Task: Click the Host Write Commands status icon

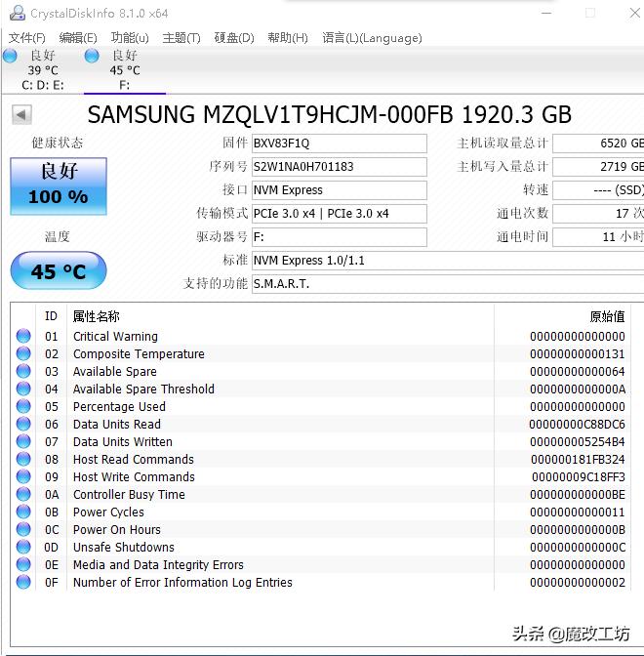Action: (x=23, y=476)
